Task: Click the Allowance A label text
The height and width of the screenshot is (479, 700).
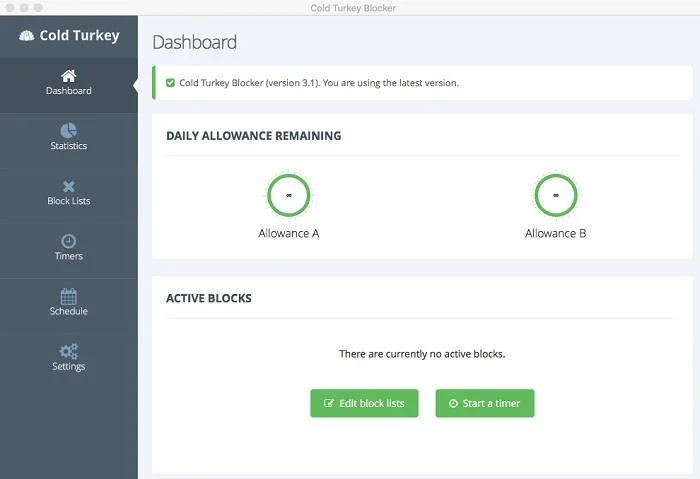Action: click(288, 233)
